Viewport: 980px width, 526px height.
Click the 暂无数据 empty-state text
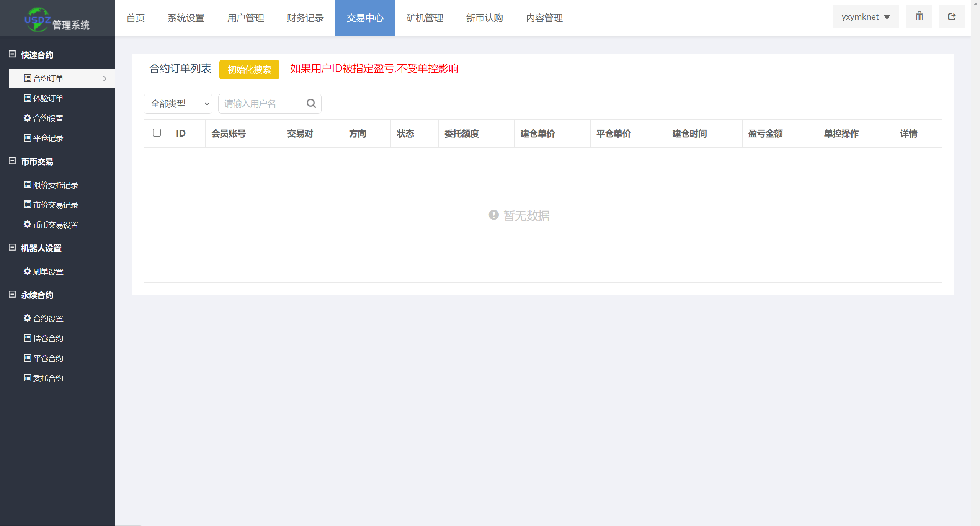click(526, 216)
